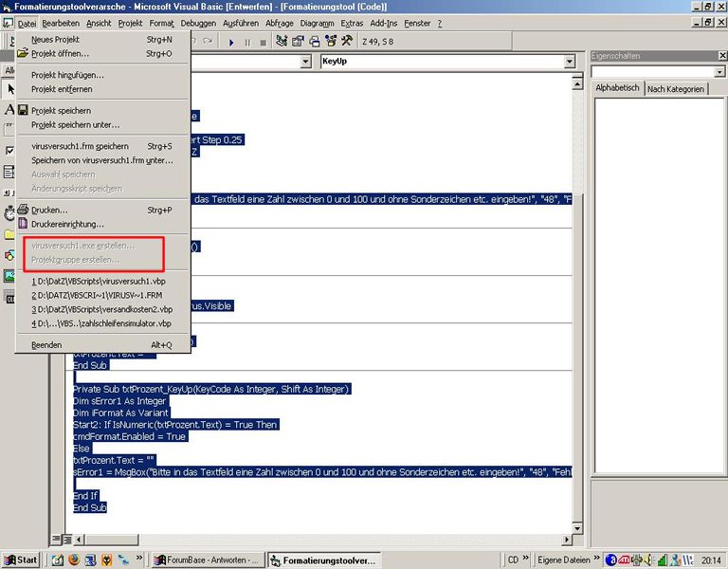The image size is (728, 569).
Task: Click code editor vertical scrollbar down arrow
Action: (x=577, y=528)
